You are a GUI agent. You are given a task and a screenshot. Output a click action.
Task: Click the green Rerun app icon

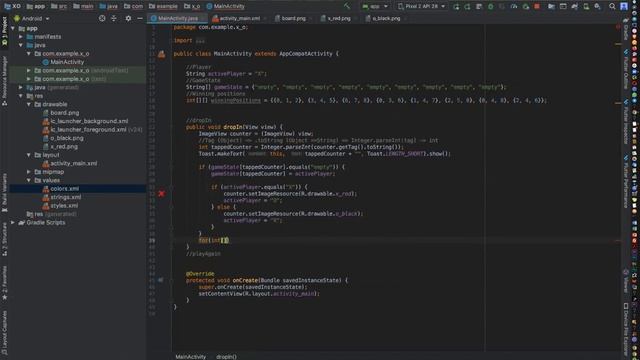456,6
